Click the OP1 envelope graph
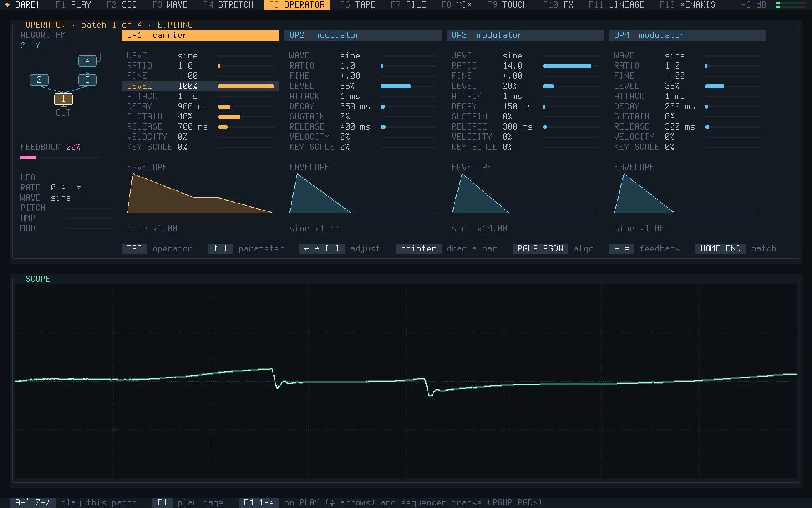Viewport: 812px width, 508px height. tap(200, 193)
